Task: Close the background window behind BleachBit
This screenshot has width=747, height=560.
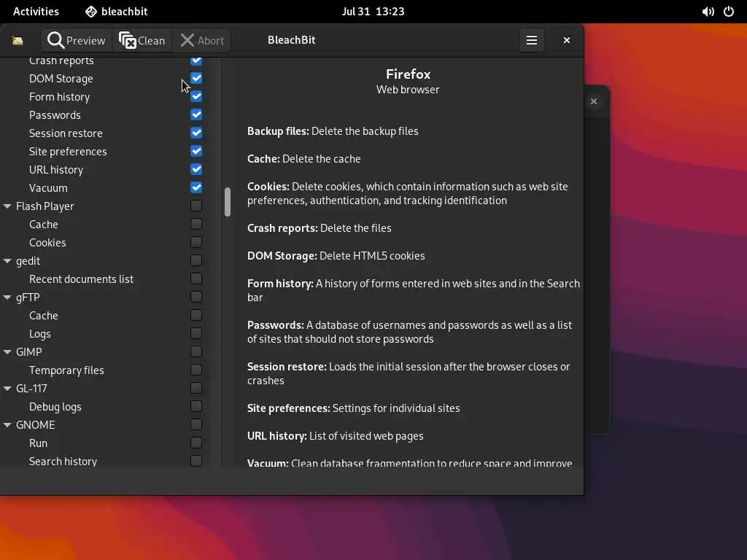Action: pos(594,101)
